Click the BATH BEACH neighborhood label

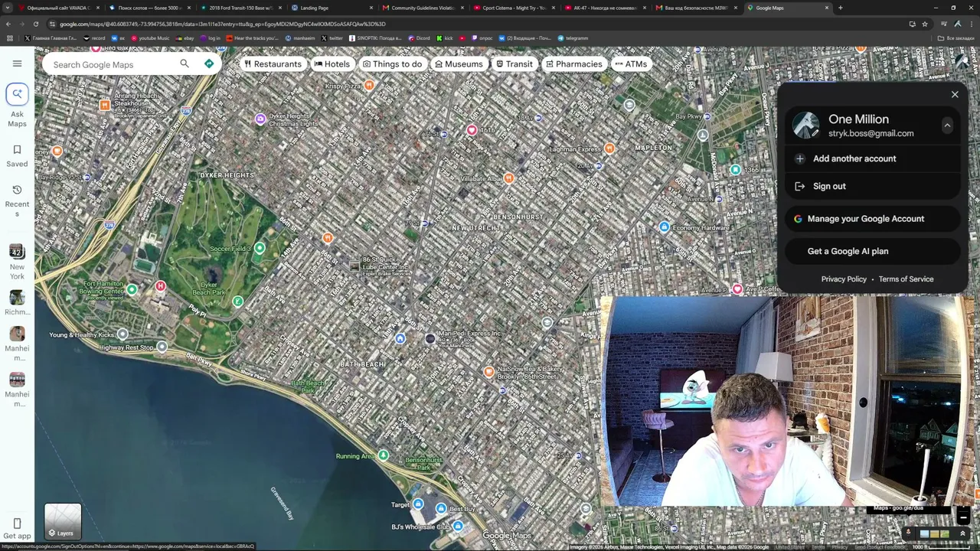pyautogui.click(x=362, y=364)
